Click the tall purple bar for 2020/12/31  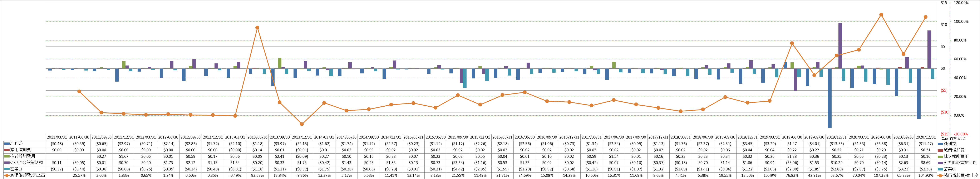pyautogui.click(x=929, y=49)
